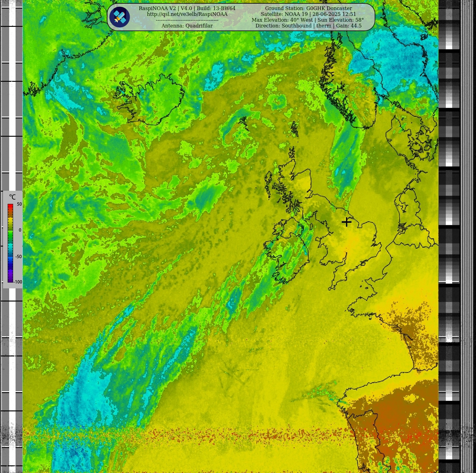Click the °C unit label on legend
The image size is (476, 473).
[12, 197]
